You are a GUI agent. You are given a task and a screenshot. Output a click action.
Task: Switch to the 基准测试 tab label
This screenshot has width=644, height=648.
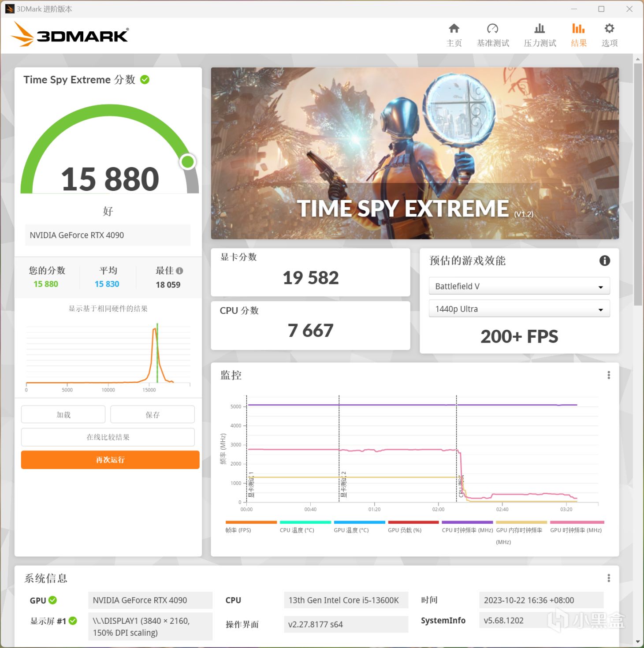pos(493,43)
